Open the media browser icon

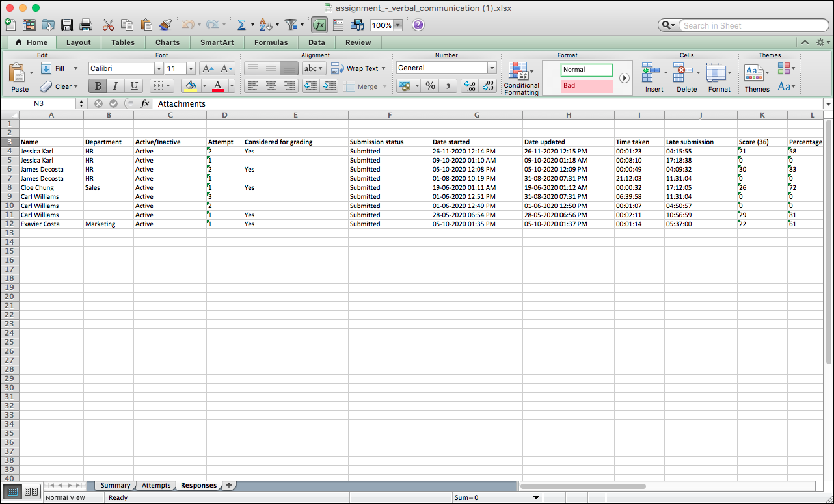356,25
